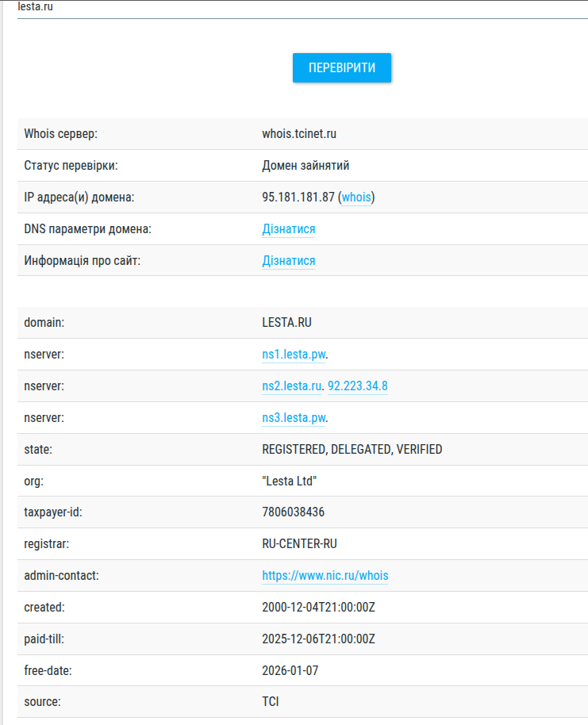Click the registrar: row label
The image size is (588, 725).
[47, 544]
